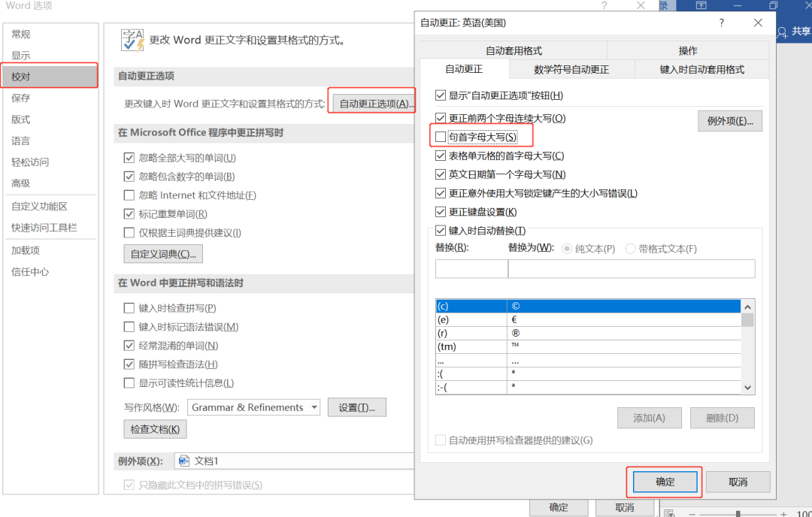Click 例外项(E)... button

[729, 121]
